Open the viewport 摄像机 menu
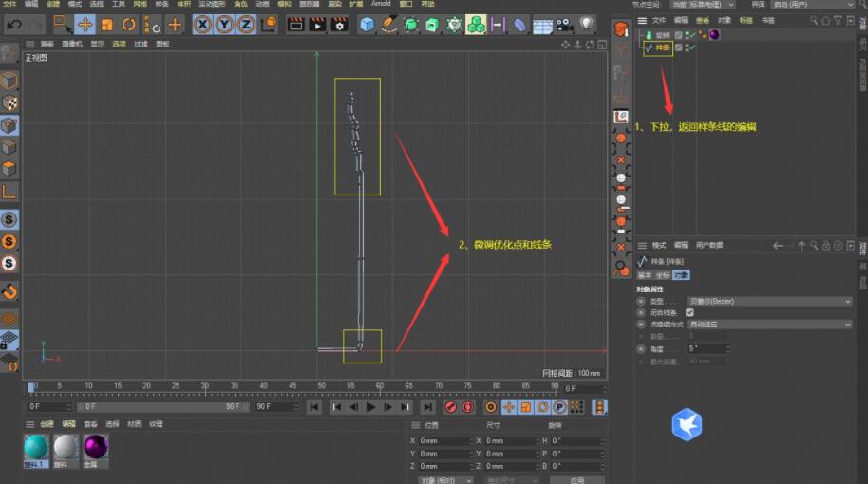Viewport: 868px width, 484px height. point(72,44)
